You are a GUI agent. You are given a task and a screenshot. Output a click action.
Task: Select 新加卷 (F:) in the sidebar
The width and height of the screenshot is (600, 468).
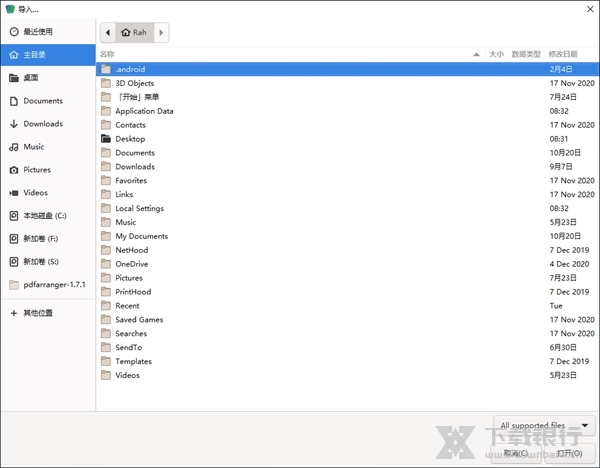pos(42,239)
